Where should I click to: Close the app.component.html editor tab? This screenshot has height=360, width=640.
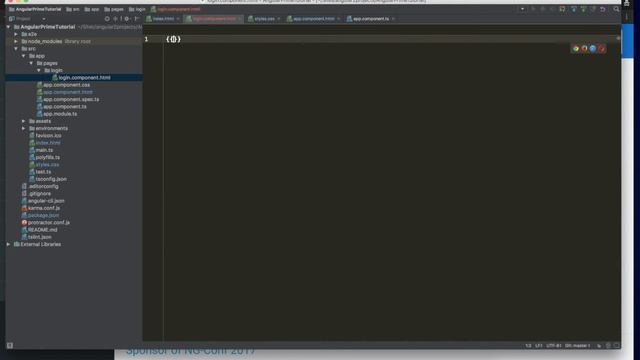click(338, 19)
